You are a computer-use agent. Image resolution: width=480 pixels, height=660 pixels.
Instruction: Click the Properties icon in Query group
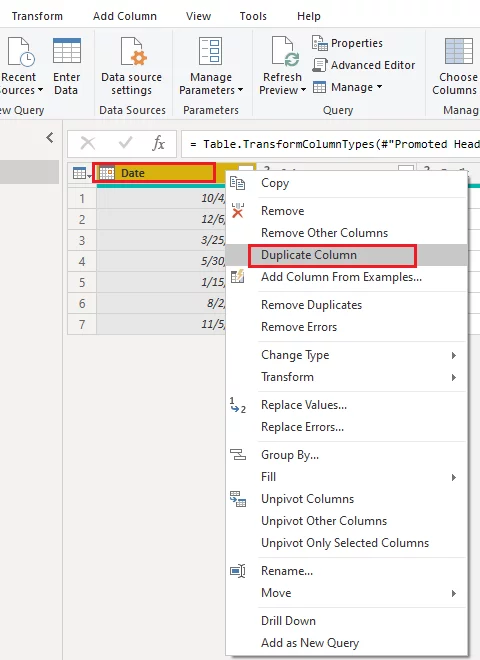[320, 43]
